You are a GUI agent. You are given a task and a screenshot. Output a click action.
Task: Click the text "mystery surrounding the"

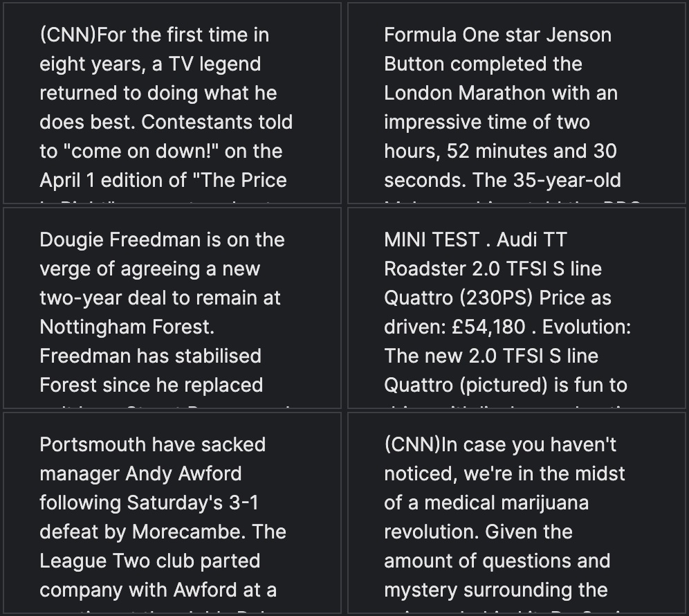coord(496,590)
